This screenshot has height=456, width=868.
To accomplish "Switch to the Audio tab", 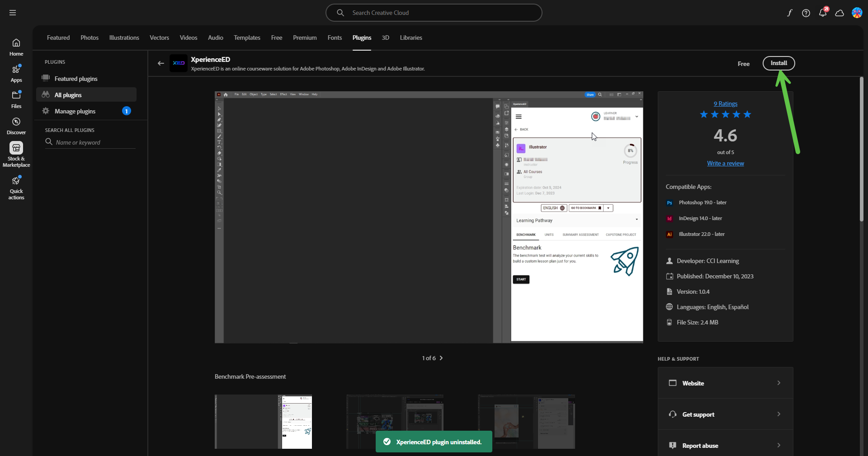I will point(216,38).
